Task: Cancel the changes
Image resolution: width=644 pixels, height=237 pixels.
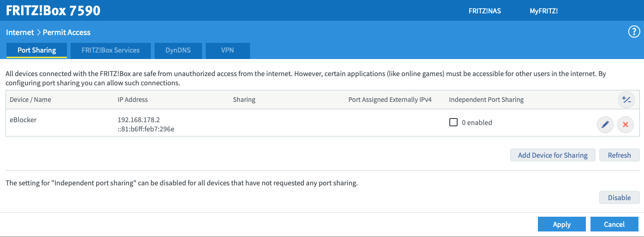Action: (614, 224)
